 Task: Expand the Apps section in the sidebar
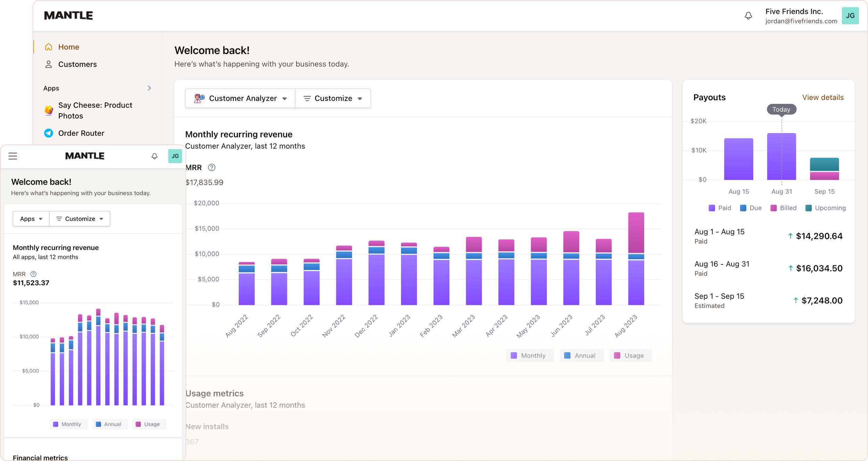tap(149, 88)
